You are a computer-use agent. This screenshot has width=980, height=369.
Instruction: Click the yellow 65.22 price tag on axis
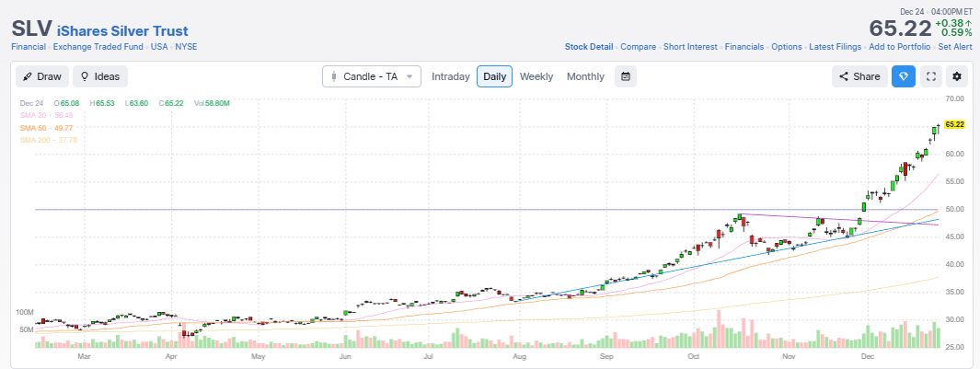point(955,124)
